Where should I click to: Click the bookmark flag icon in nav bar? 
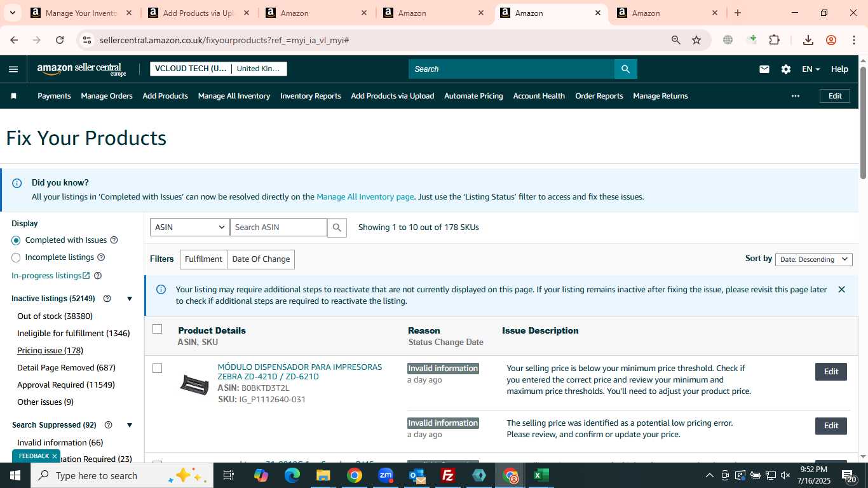pos(13,96)
